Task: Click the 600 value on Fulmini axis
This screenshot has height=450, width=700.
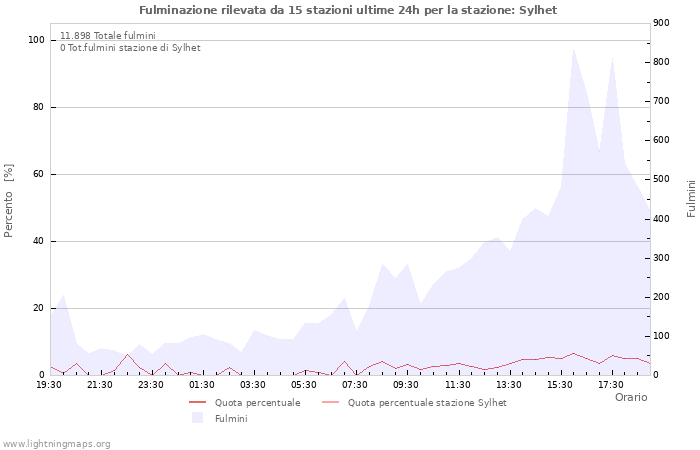Action: click(661, 140)
